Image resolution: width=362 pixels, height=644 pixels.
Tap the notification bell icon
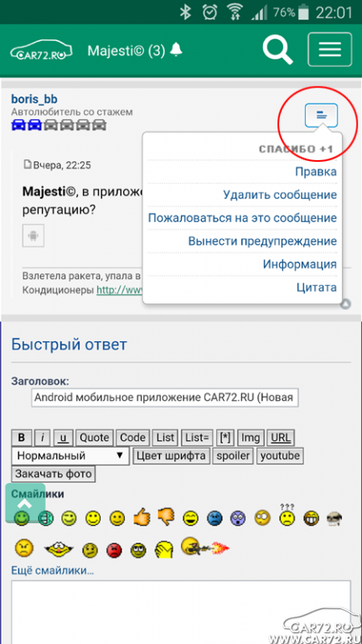coord(177,49)
